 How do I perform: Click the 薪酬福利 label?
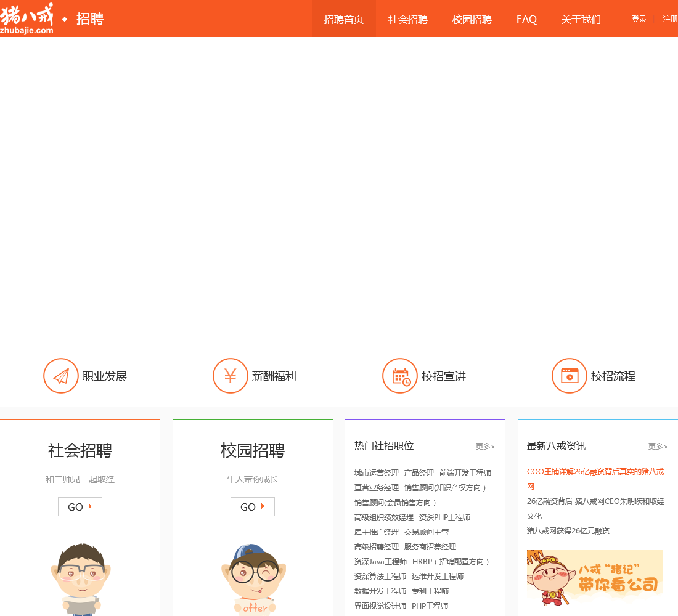(x=274, y=376)
